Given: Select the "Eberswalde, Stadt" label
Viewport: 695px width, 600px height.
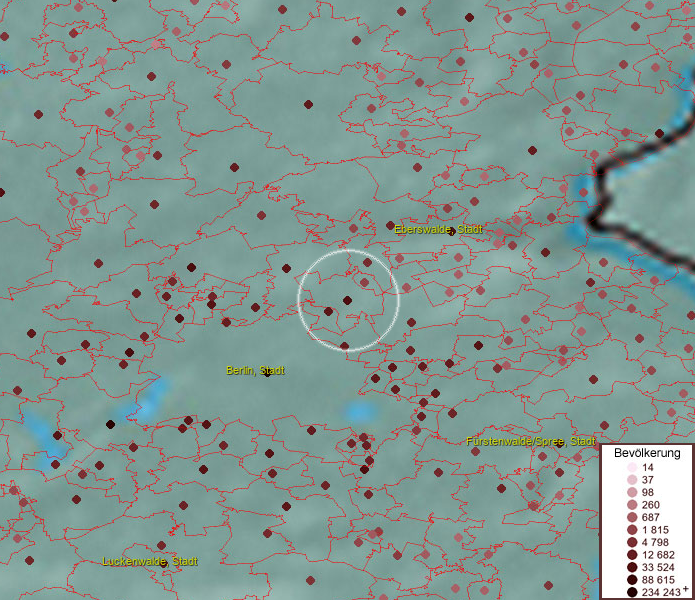Looking at the screenshot, I should click(438, 230).
